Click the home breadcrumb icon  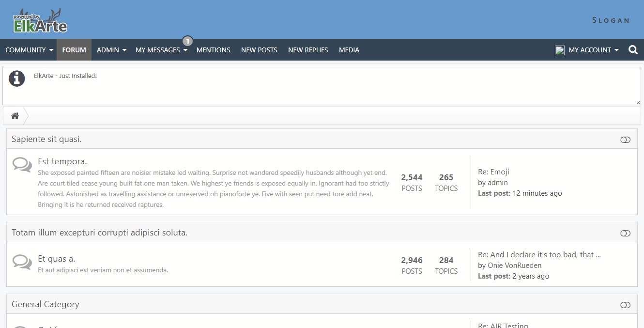tap(15, 116)
